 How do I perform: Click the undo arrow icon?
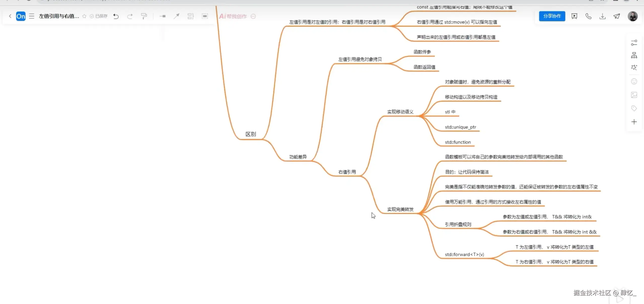coord(116,16)
